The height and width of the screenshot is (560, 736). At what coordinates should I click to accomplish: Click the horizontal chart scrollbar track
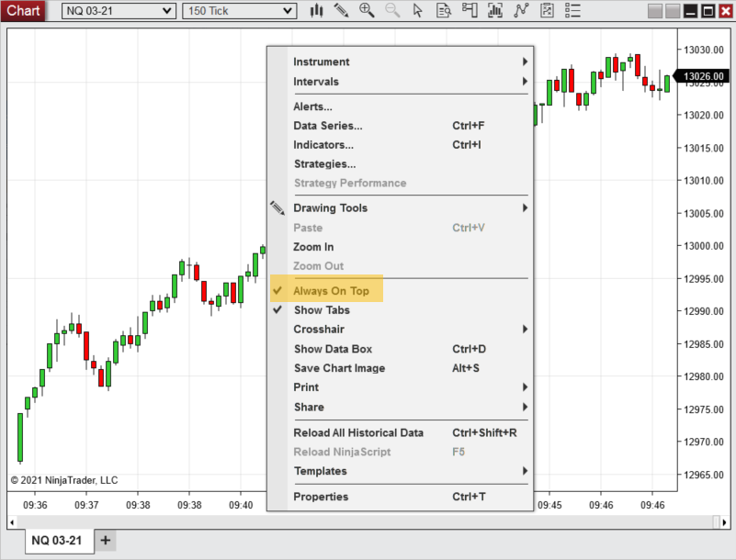tap(364, 522)
